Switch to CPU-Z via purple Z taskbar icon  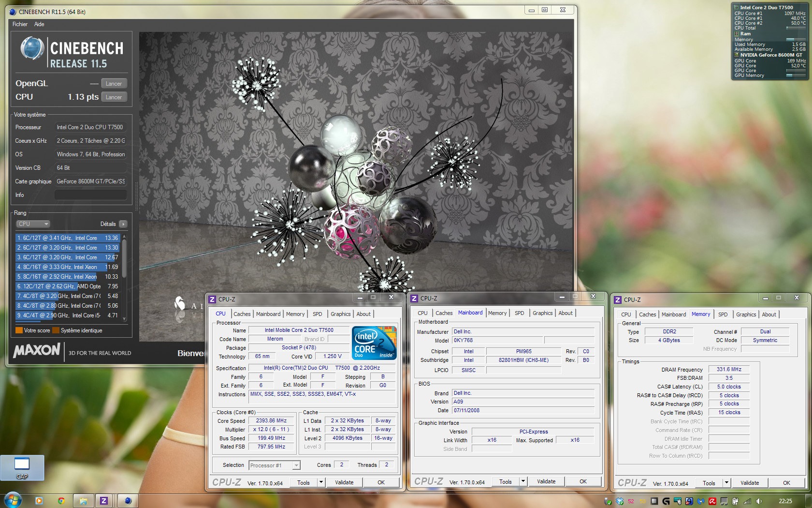pyautogui.click(x=103, y=501)
